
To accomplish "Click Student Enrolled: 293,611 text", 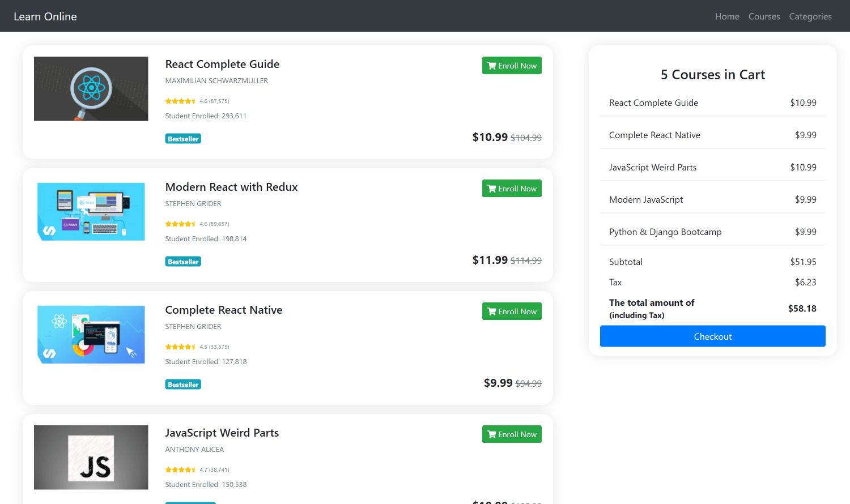I will (206, 116).
